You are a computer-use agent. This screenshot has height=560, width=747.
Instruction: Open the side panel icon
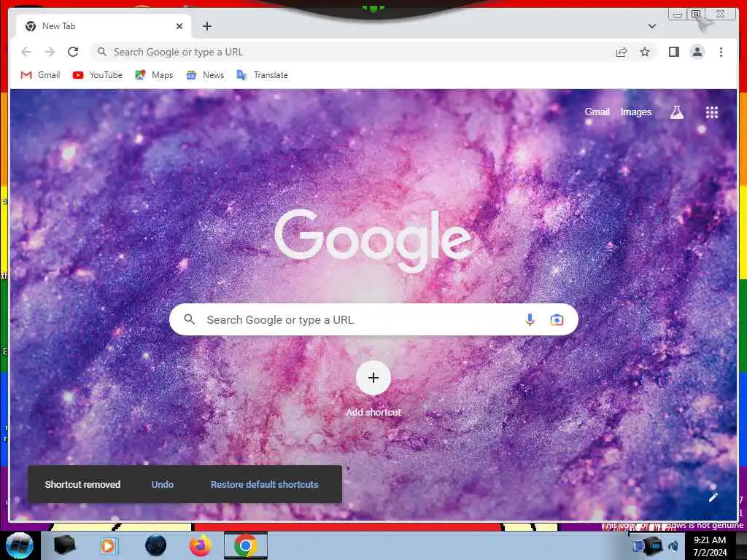coord(673,52)
